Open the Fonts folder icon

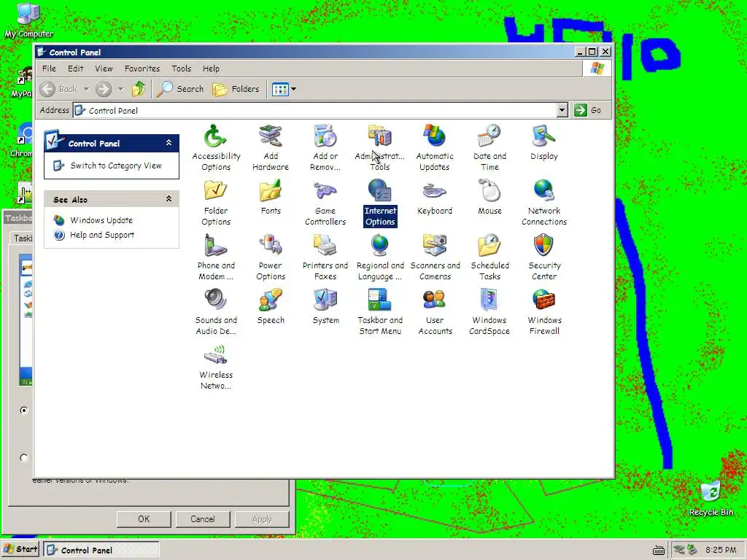coord(271,197)
